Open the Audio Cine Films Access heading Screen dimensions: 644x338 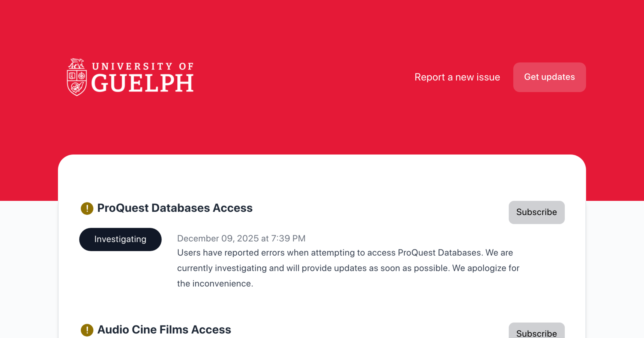(x=164, y=330)
